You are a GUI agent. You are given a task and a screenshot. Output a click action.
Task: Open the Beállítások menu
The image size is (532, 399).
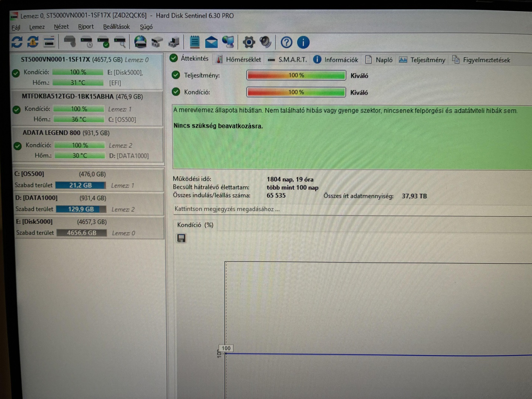tap(116, 27)
